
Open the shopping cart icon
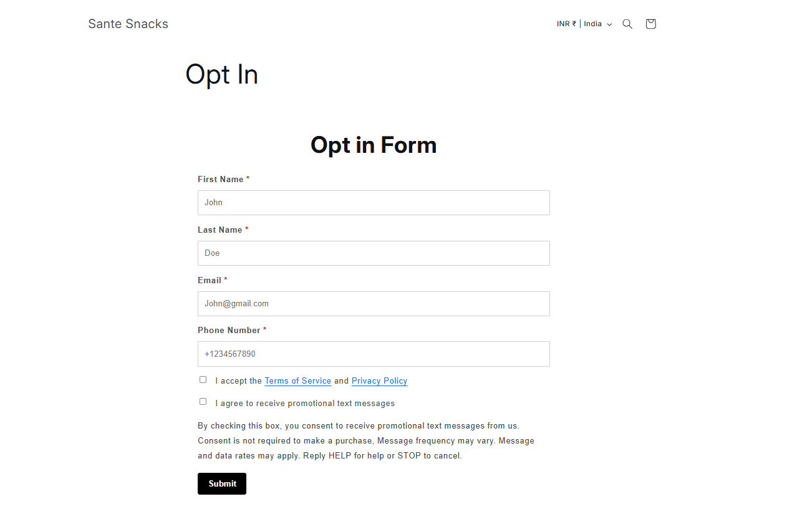pos(650,24)
